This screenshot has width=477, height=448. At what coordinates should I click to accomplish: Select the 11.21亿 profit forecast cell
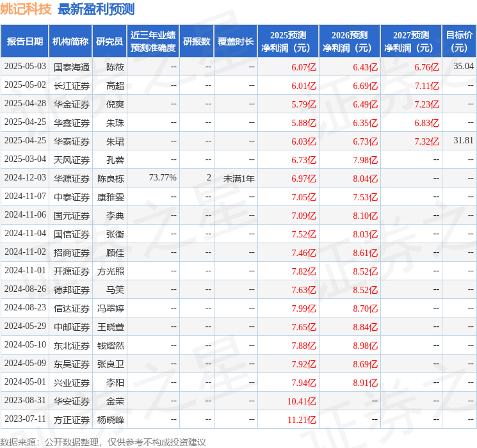[x=303, y=420]
